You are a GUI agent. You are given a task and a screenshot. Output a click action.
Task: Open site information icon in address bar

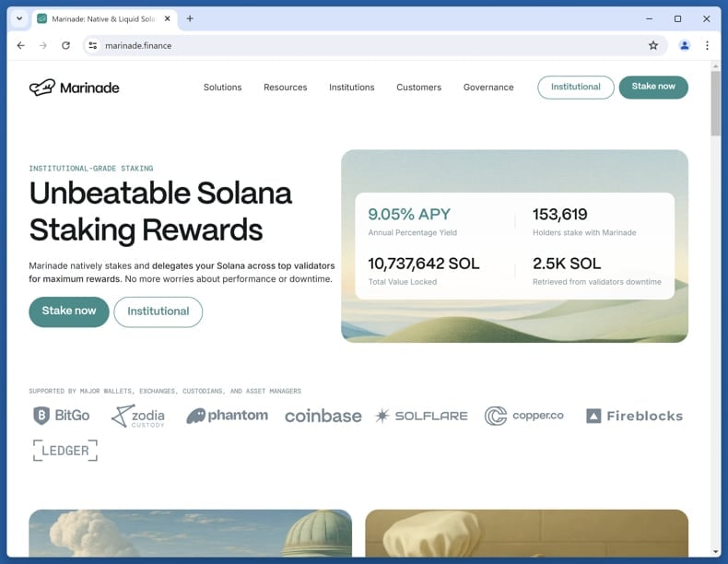pos(93,45)
